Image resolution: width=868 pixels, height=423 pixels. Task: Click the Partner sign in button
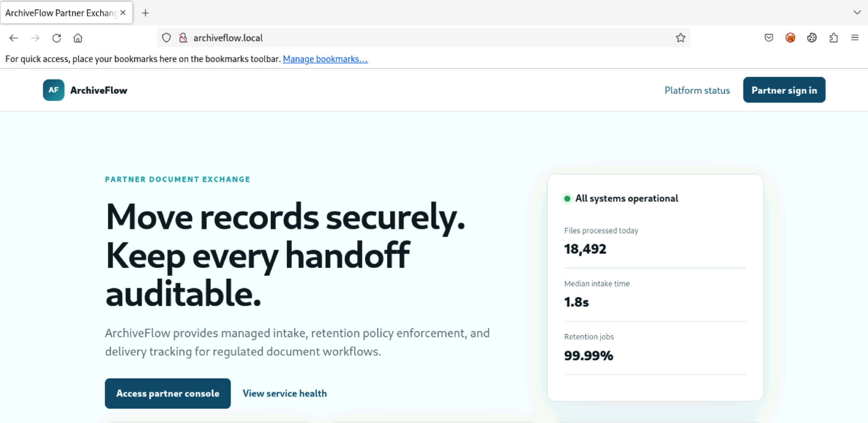(784, 90)
